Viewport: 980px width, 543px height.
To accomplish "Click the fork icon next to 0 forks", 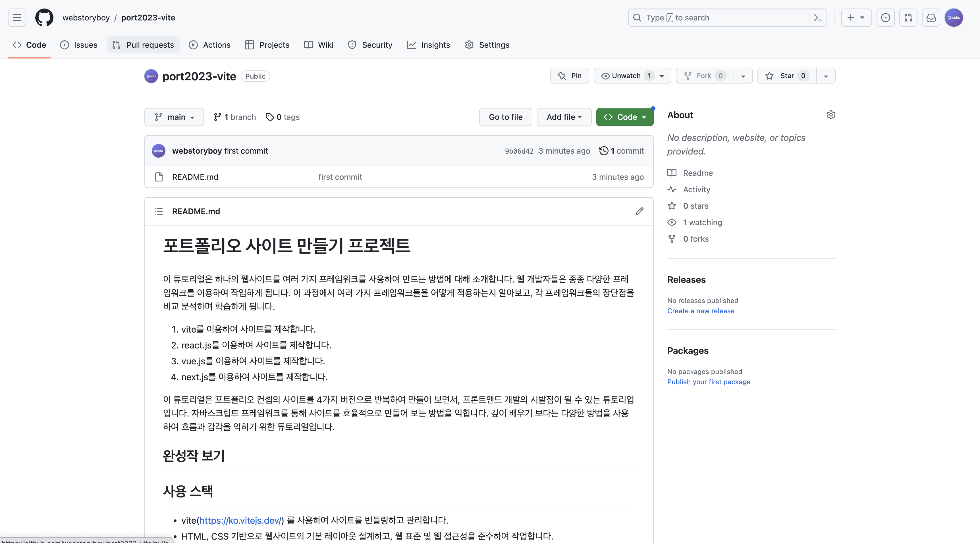I will pyautogui.click(x=672, y=239).
